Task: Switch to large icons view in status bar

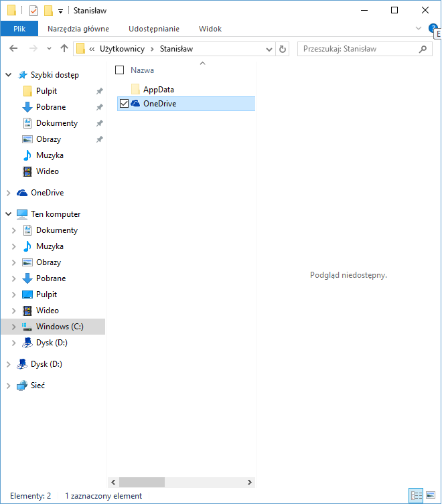Action: coord(431,496)
